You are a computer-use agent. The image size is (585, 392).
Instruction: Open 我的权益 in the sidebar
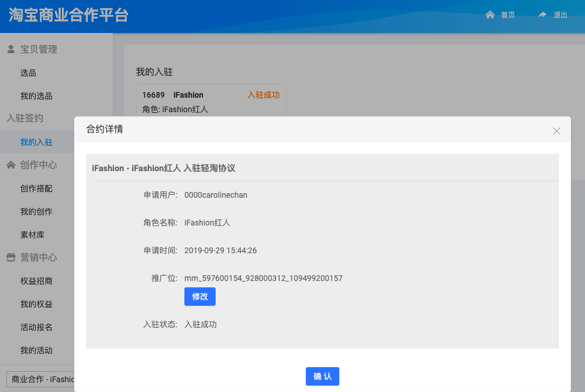(x=36, y=304)
